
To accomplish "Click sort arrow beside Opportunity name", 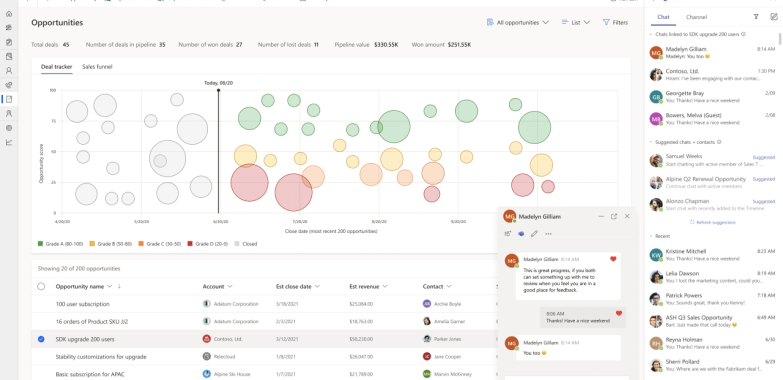I will pyautogui.click(x=119, y=287).
